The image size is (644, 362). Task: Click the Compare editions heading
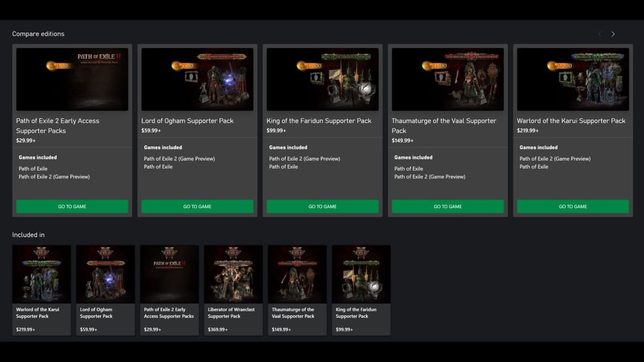click(x=39, y=33)
